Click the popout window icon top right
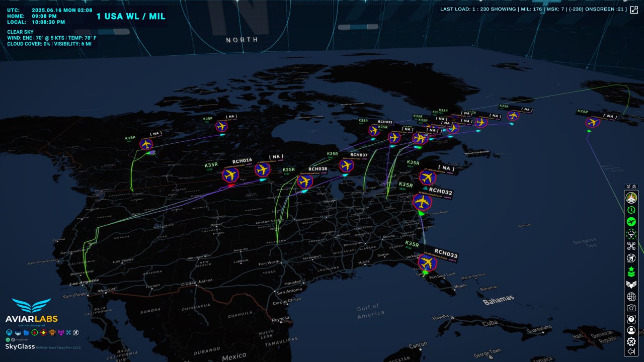 pyautogui.click(x=634, y=10)
